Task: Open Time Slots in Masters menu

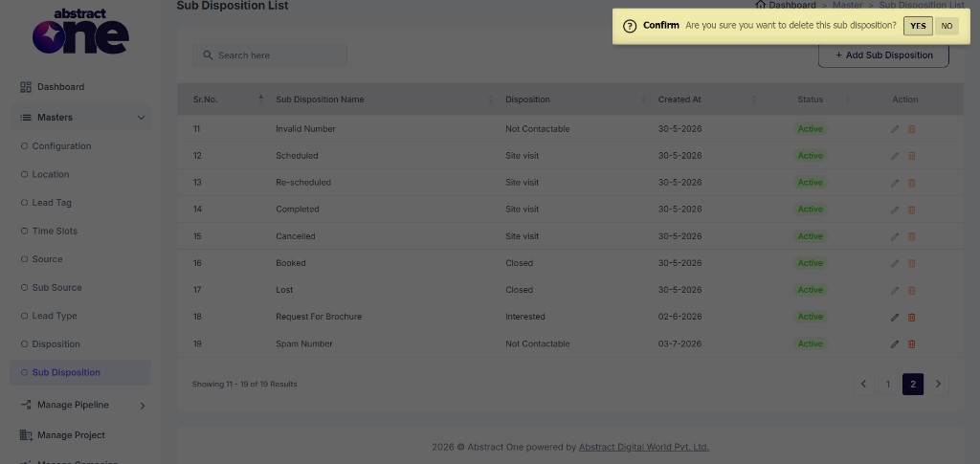Action: pos(55,232)
